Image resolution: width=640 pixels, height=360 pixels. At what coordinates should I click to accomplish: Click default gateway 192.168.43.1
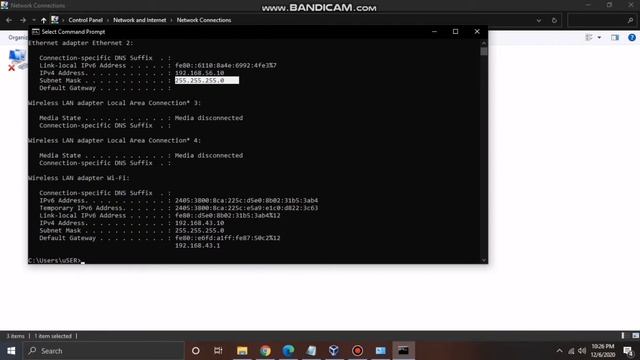click(x=197, y=245)
